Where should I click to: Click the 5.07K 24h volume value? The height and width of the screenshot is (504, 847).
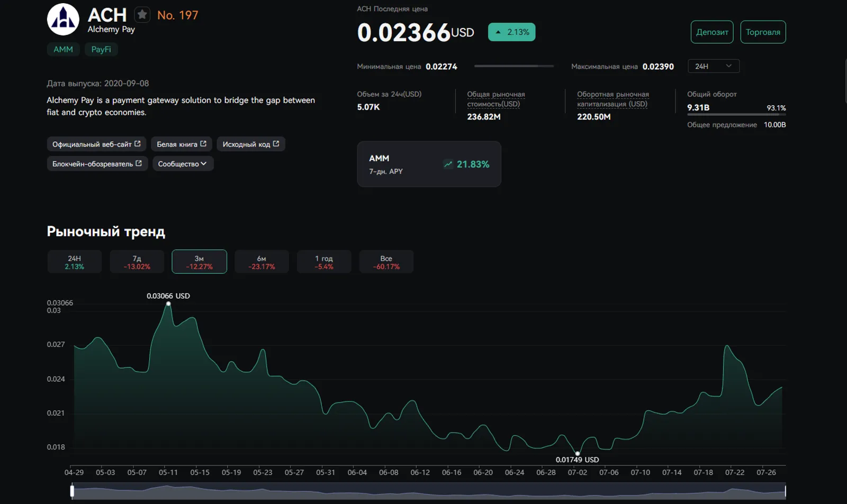click(368, 107)
